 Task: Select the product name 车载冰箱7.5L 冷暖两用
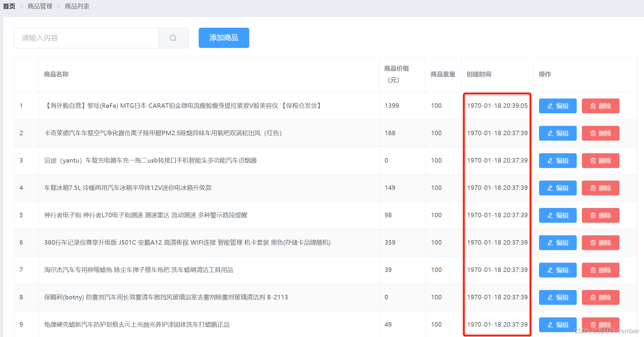click(128, 188)
